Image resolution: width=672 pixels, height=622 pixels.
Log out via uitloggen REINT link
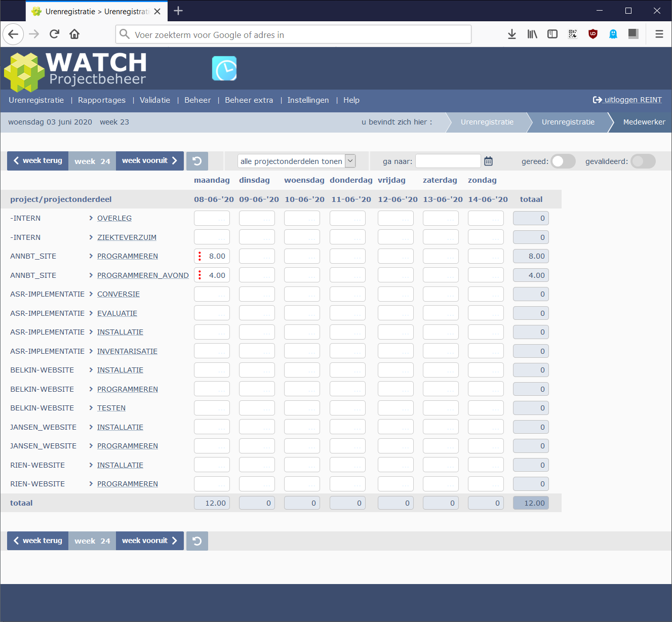tap(627, 100)
